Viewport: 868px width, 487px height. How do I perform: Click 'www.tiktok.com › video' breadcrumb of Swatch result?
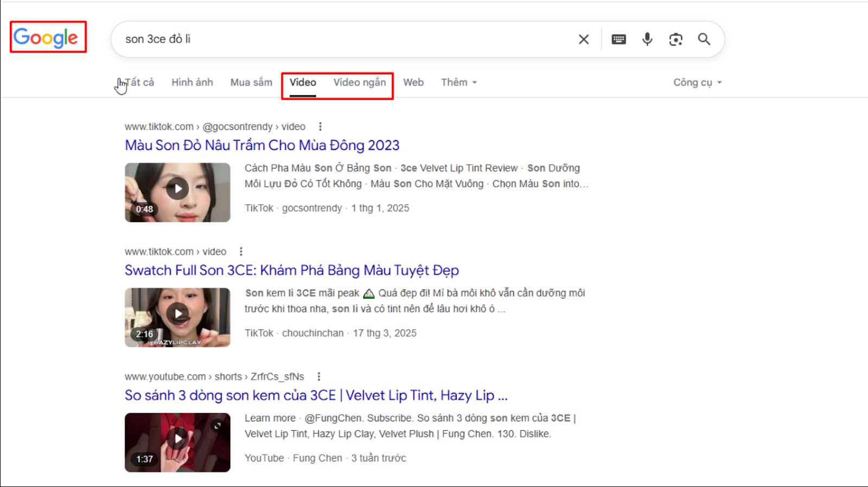[175, 251]
